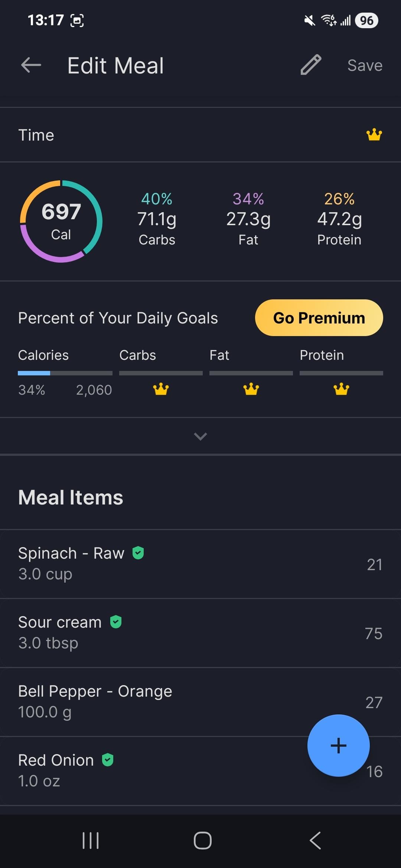This screenshot has width=401, height=868.
Task: Tap verified badge next to Red Onion
Action: 108,760
